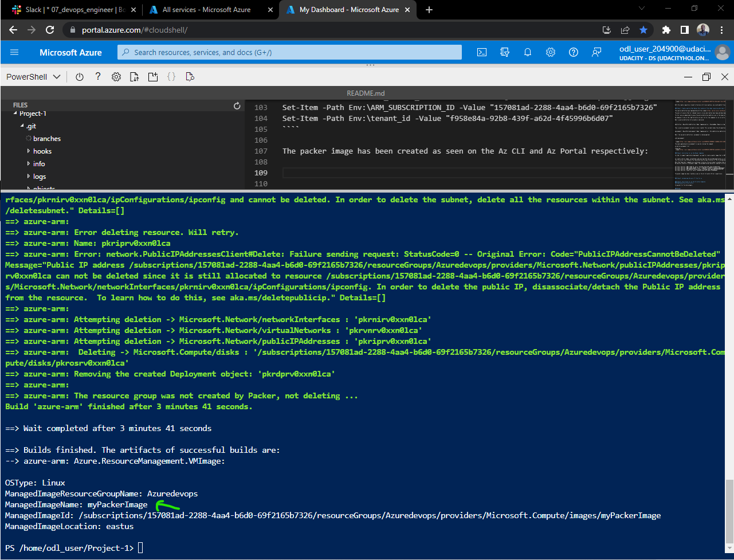
Task: Click the directories and subscriptions filter icon
Action: [504, 52]
